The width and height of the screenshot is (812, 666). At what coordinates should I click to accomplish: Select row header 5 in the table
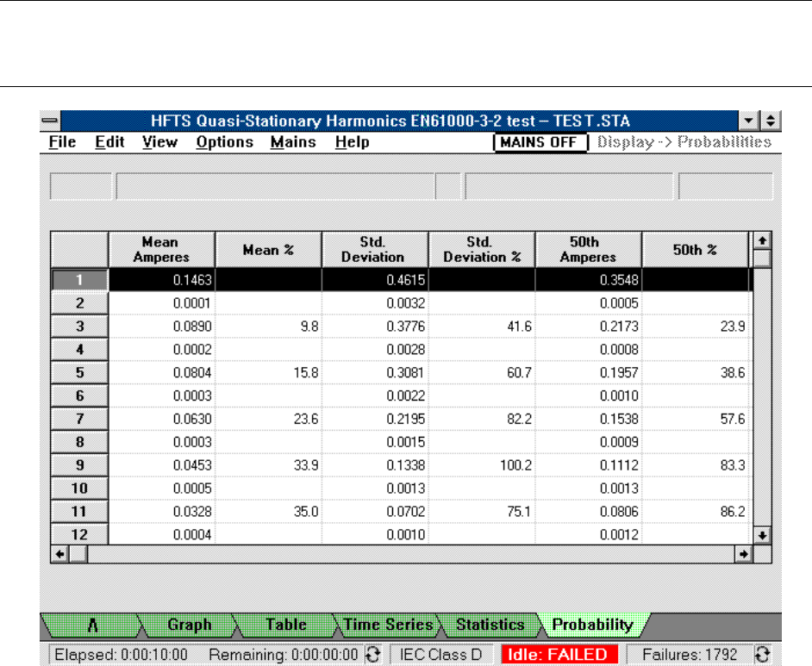click(78, 371)
